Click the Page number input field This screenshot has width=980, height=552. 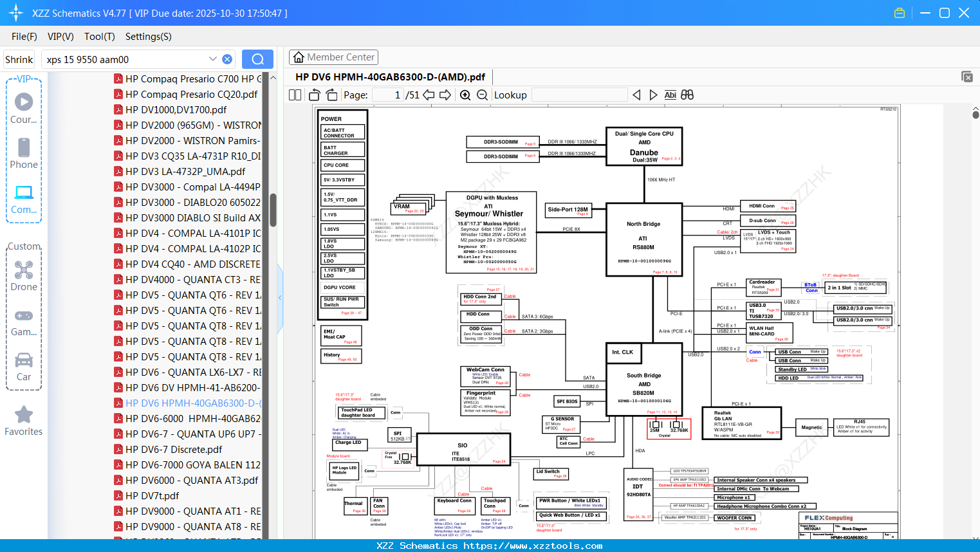388,95
